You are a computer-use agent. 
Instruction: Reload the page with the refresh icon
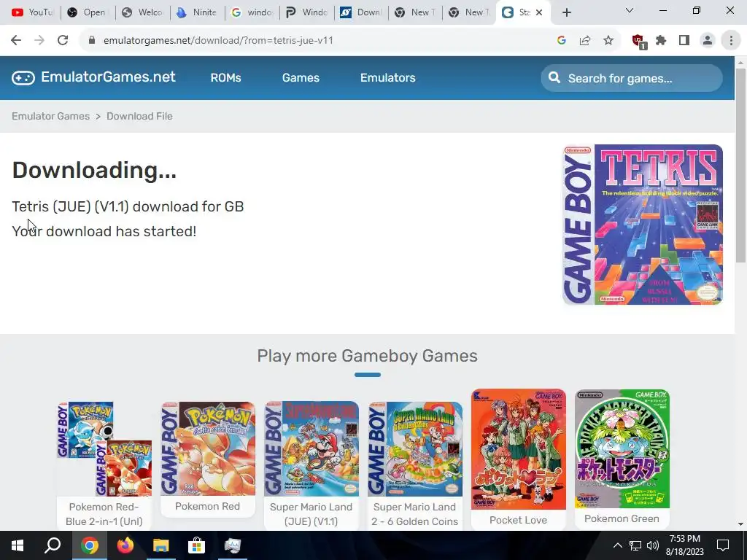(x=63, y=41)
